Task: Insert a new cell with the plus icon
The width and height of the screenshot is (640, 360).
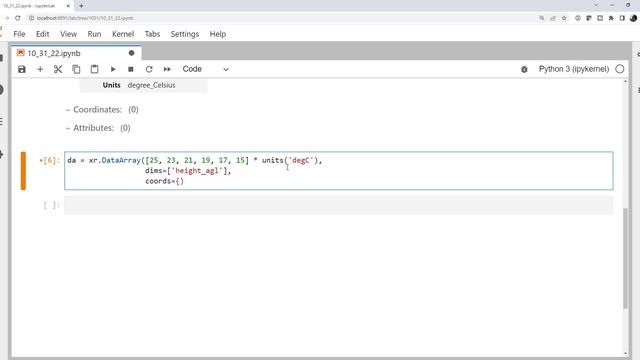Action: 40,69
